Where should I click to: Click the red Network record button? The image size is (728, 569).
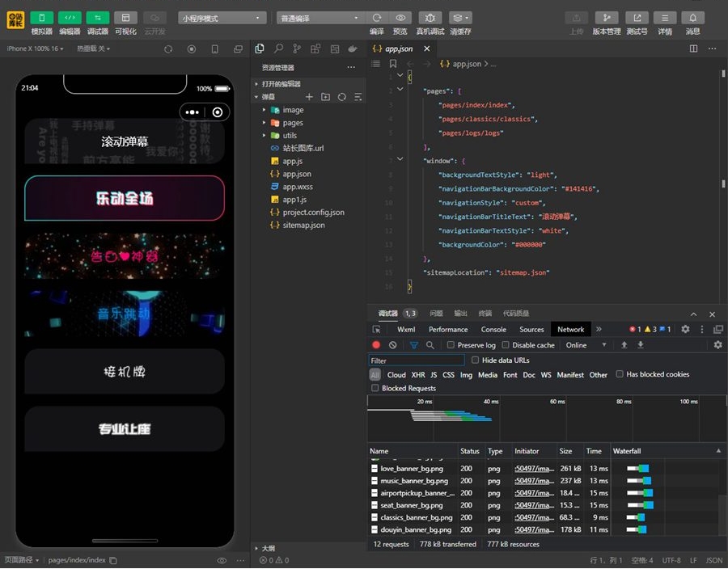(x=376, y=345)
